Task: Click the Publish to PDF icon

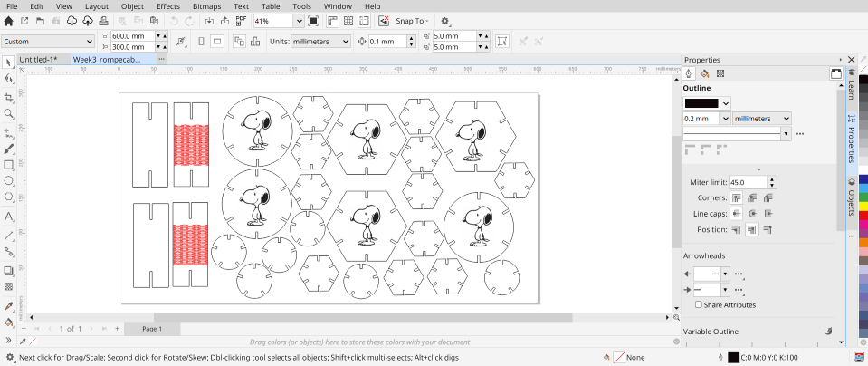Action: pos(241,21)
